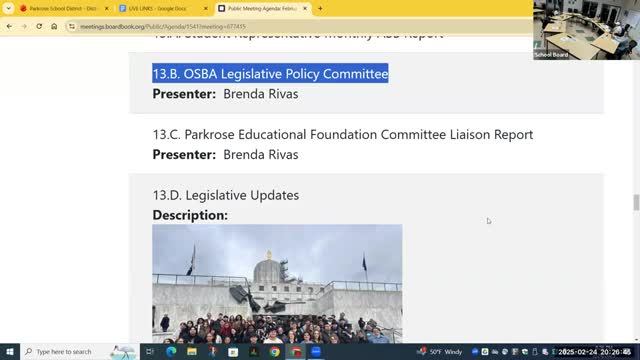The height and width of the screenshot is (360, 640).
Task: View site information for boardbook.org
Action: coord(72,27)
